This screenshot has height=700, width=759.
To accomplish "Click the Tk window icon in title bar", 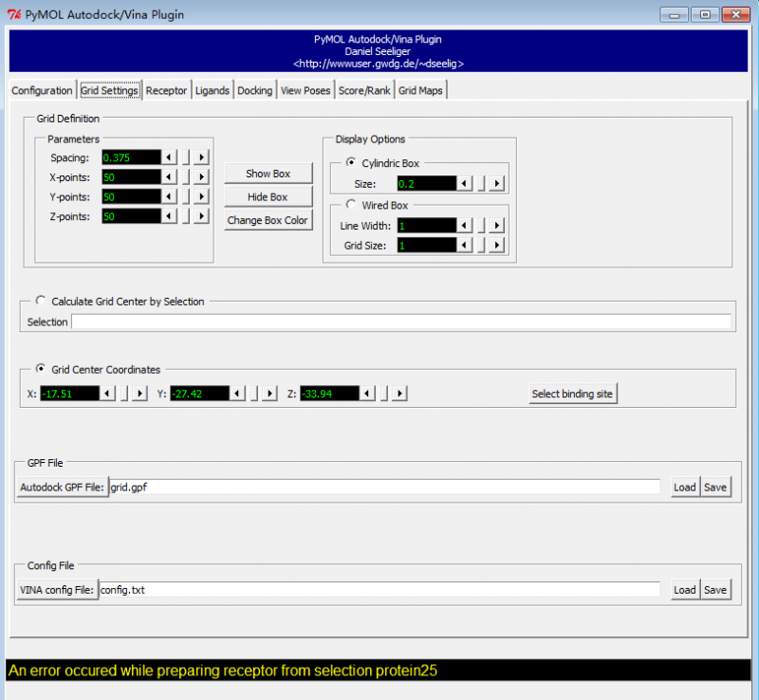I will [14, 14].
